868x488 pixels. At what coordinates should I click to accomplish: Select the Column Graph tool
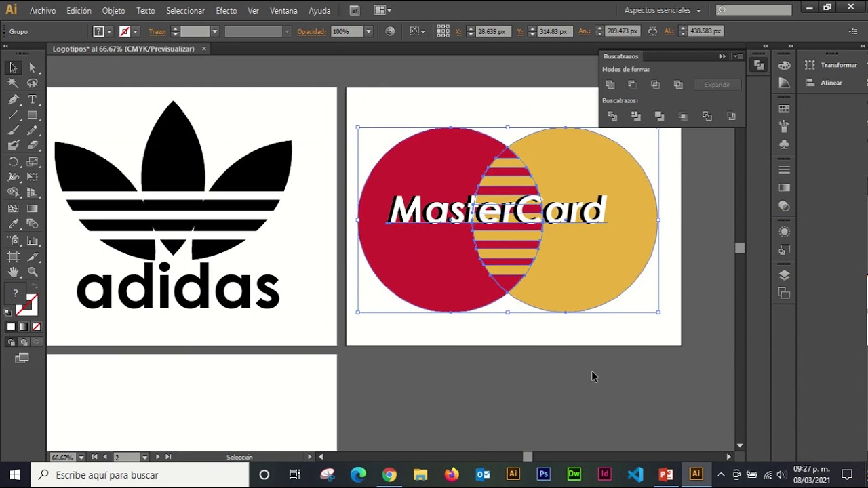tap(32, 241)
